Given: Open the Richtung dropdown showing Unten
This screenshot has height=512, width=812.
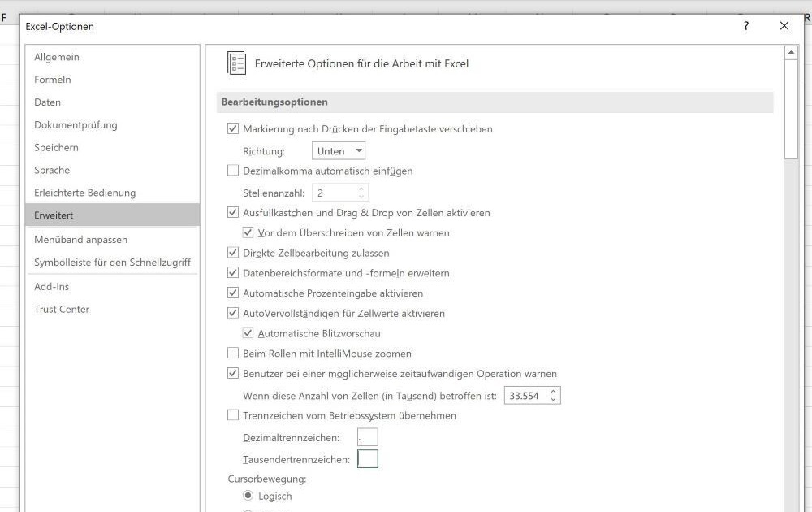Looking at the screenshot, I should pos(339,151).
